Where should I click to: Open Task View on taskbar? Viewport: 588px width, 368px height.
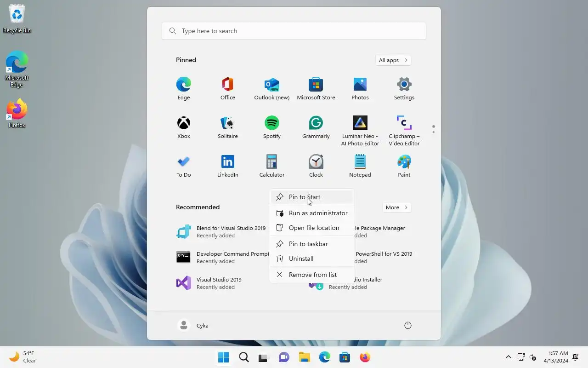pyautogui.click(x=263, y=357)
